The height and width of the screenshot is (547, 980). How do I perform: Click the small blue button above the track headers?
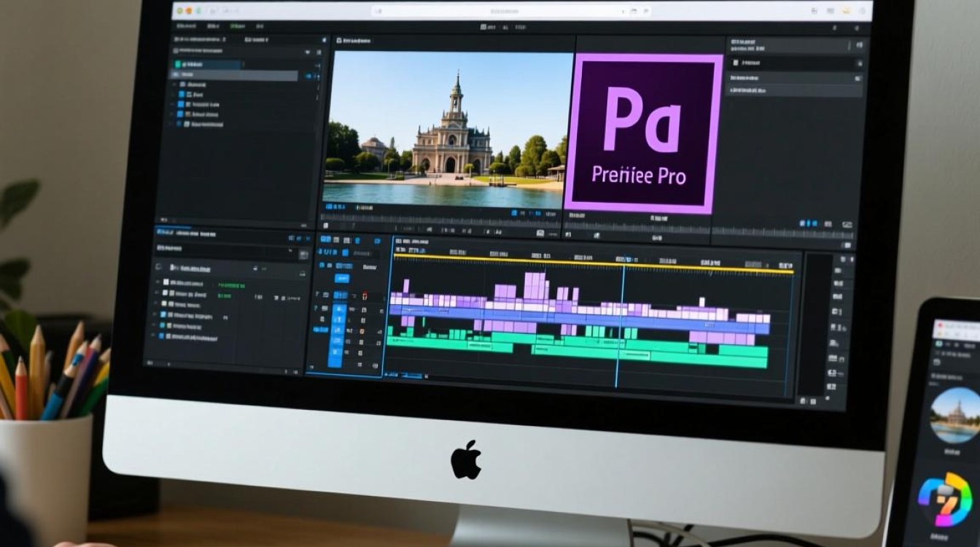tap(341, 279)
